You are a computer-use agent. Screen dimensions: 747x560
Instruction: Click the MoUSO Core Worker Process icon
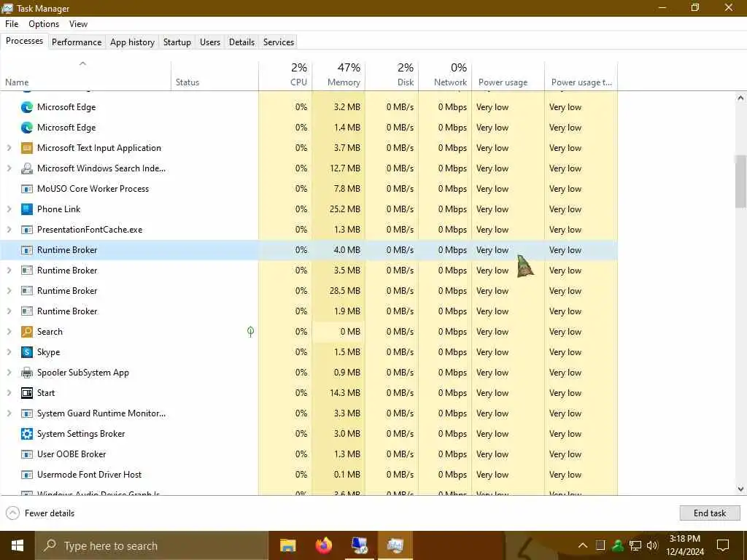coord(27,189)
